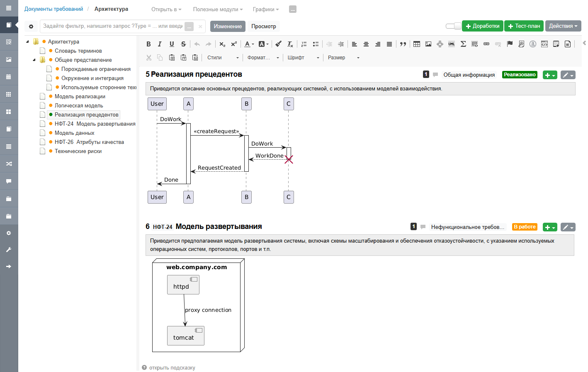Apply italic formatting

[160, 44]
